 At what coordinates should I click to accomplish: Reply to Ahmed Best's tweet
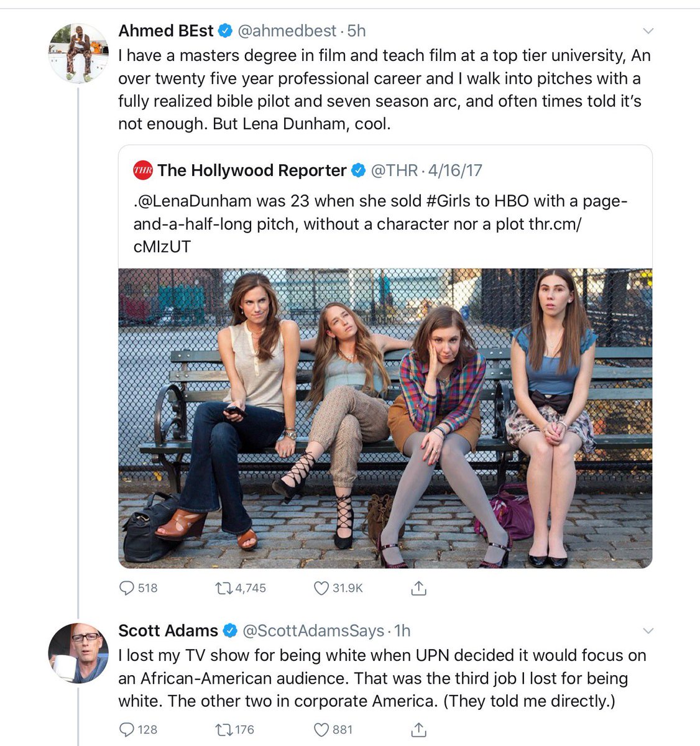click(x=127, y=587)
